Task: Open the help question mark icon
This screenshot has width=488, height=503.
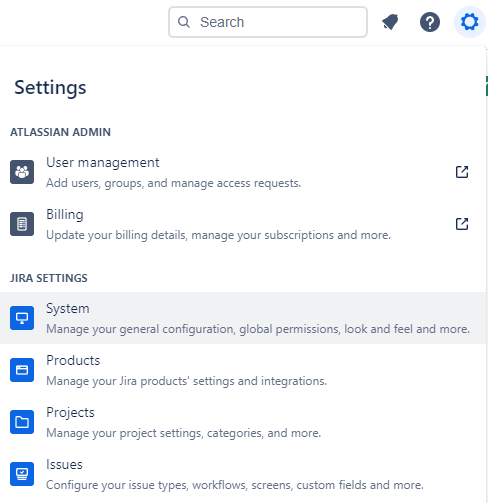Action: click(430, 22)
